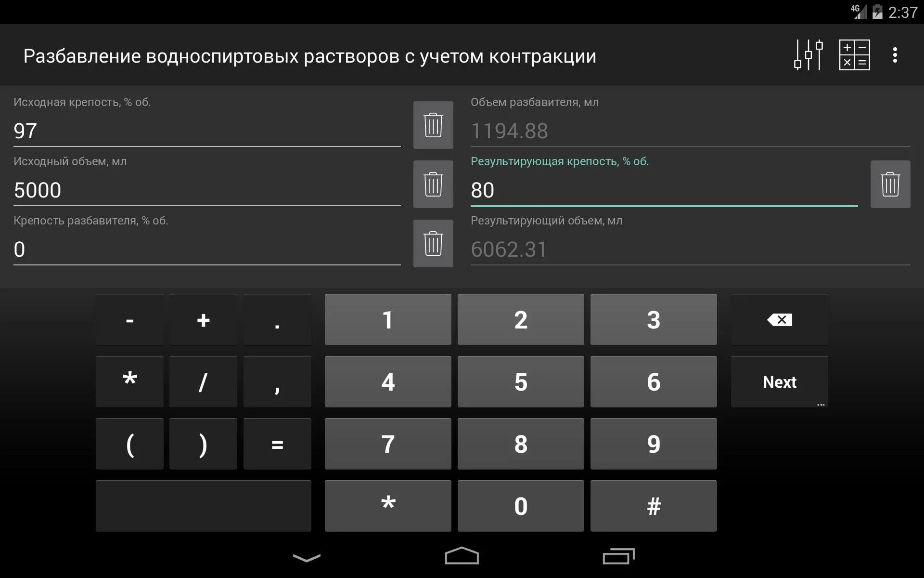This screenshot has height=578, width=924.
Task: Clear the результирующая крепость field
Action: point(891,184)
